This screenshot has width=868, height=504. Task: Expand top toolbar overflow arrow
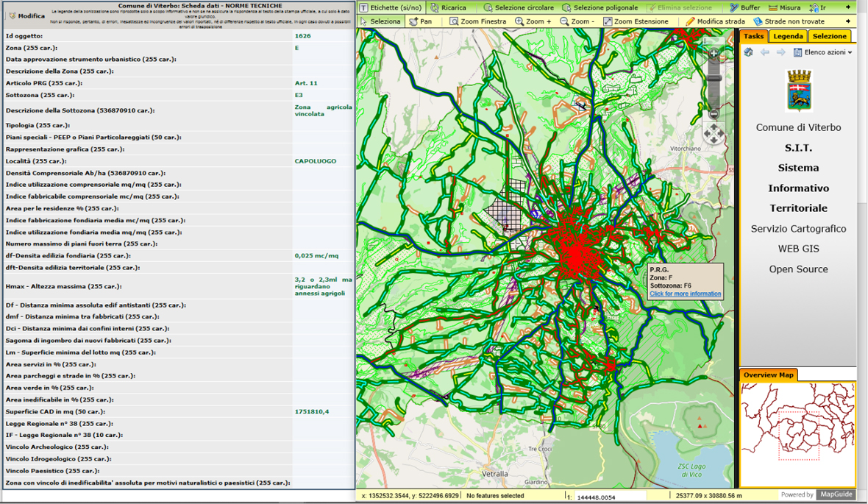tap(848, 7)
